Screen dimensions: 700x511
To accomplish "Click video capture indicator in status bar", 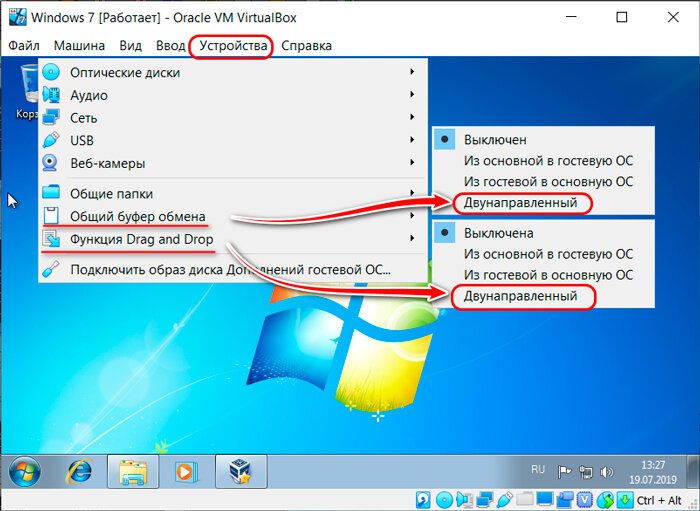I will tap(565, 499).
